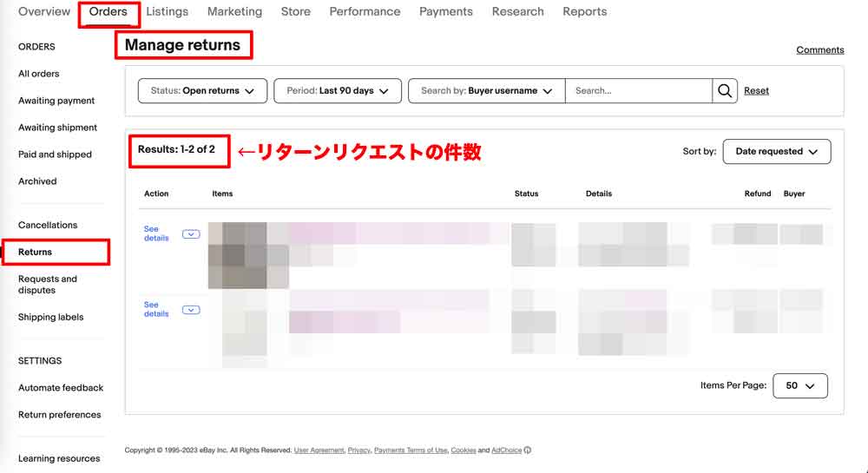
Task: Open the Store tab
Action: 296,11
